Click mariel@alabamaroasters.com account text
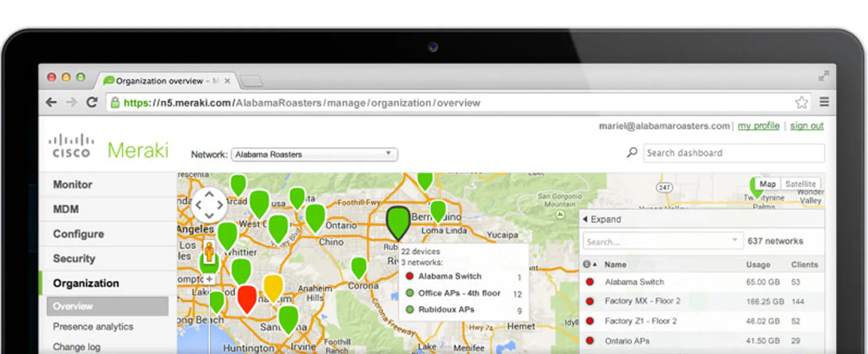The height and width of the screenshot is (354, 868). coord(664,126)
